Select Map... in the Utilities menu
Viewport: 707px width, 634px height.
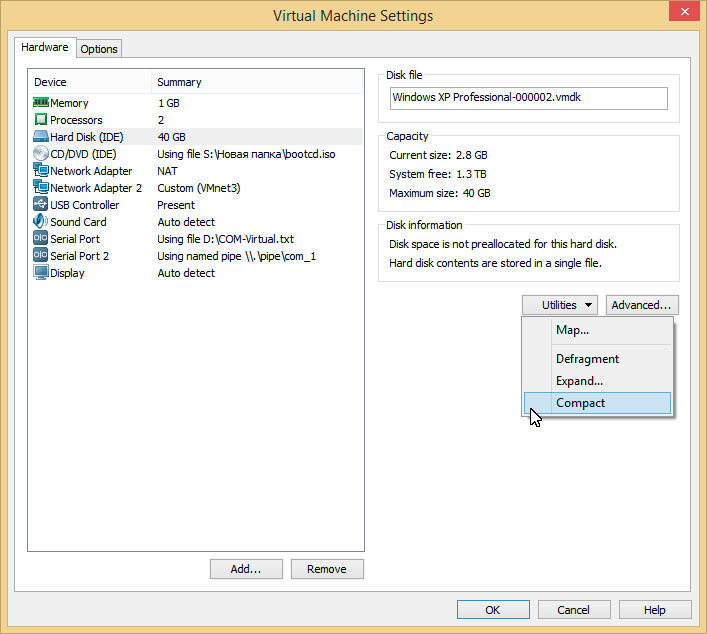[x=572, y=330]
